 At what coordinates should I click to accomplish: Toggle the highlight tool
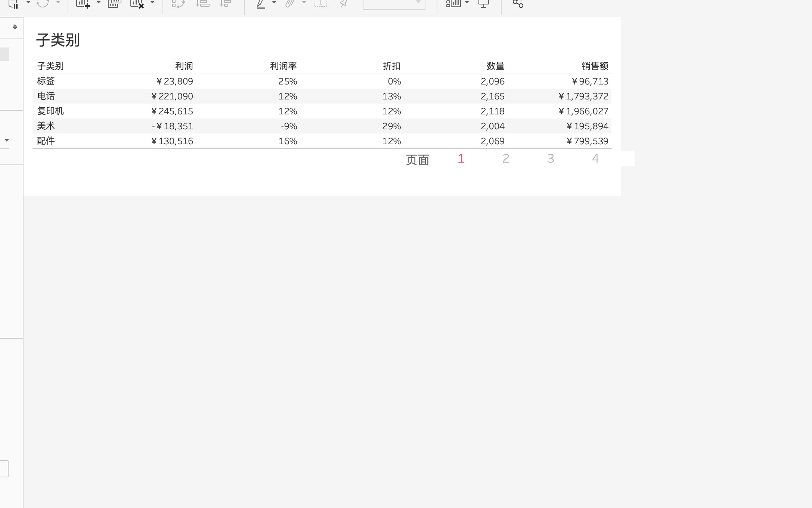[x=261, y=4]
